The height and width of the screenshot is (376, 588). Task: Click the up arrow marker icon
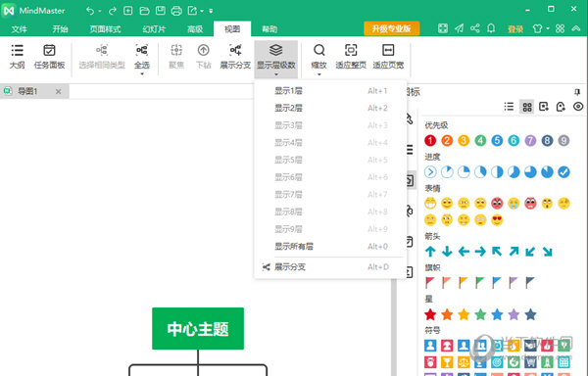coord(430,252)
